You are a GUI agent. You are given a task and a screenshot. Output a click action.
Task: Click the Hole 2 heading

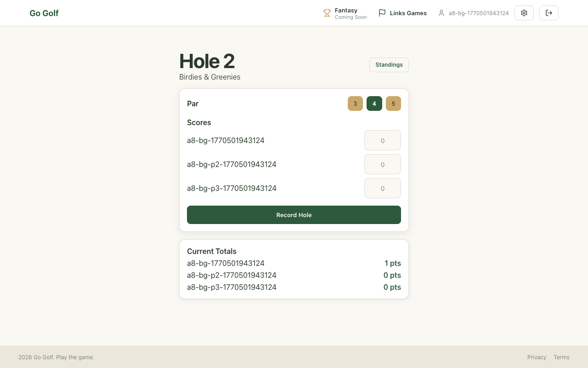pyautogui.click(x=207, y=61)
